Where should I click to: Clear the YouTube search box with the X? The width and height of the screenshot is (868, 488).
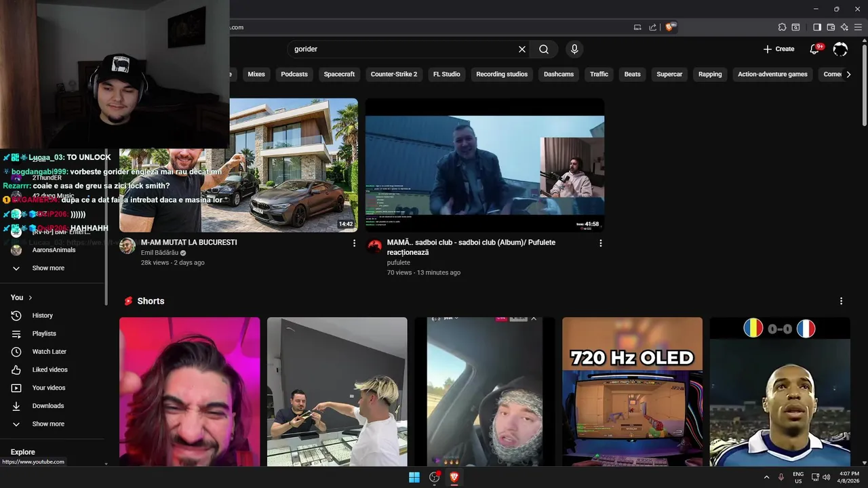522,49
